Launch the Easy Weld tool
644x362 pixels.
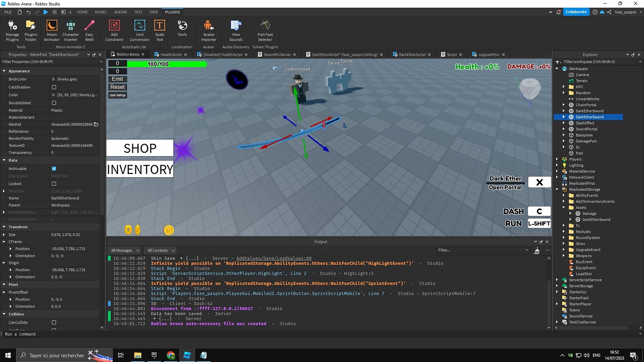[89, 31]
